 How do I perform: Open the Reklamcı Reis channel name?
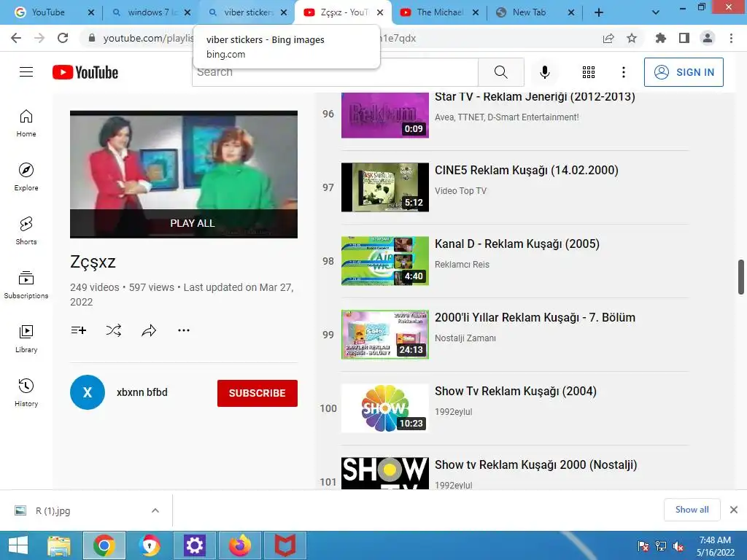(x=462, y=264)
